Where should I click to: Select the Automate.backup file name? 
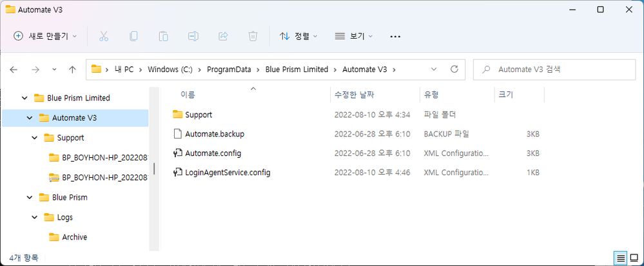[x=215, y=134]
